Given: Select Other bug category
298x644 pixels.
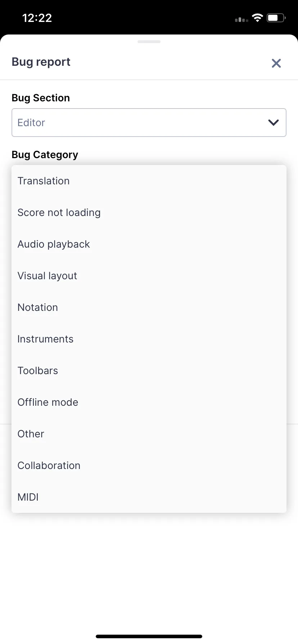Looking at the screenshot, I should [x=31, y=434].
